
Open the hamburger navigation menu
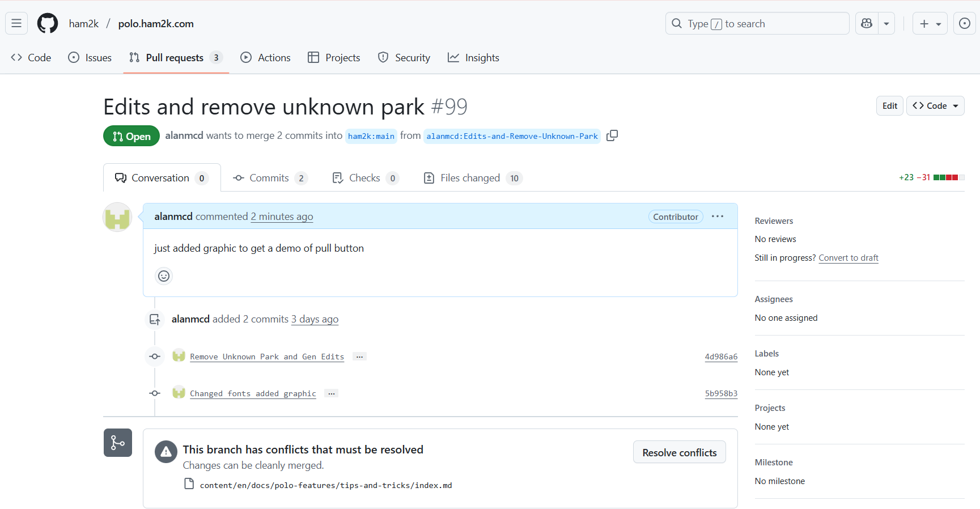(16, 23)
